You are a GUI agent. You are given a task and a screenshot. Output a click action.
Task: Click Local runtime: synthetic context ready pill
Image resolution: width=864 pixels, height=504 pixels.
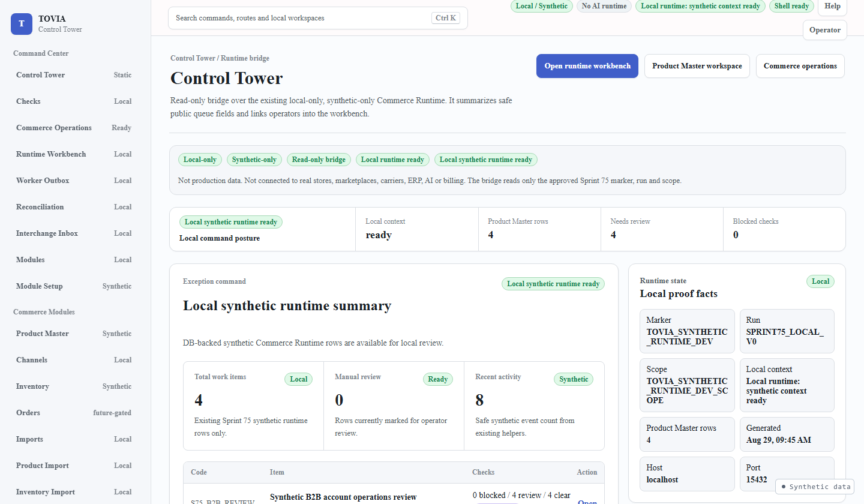click(x=700, y=6)
